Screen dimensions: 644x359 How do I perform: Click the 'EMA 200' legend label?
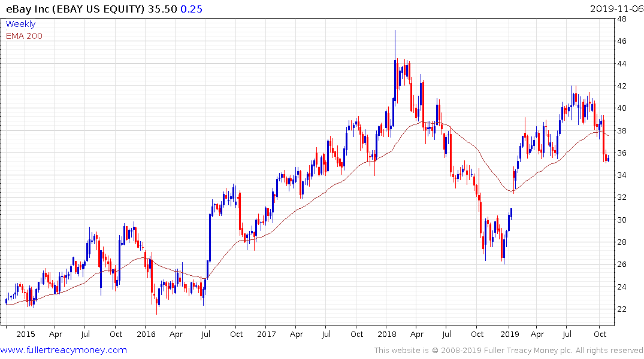point(24,36)
